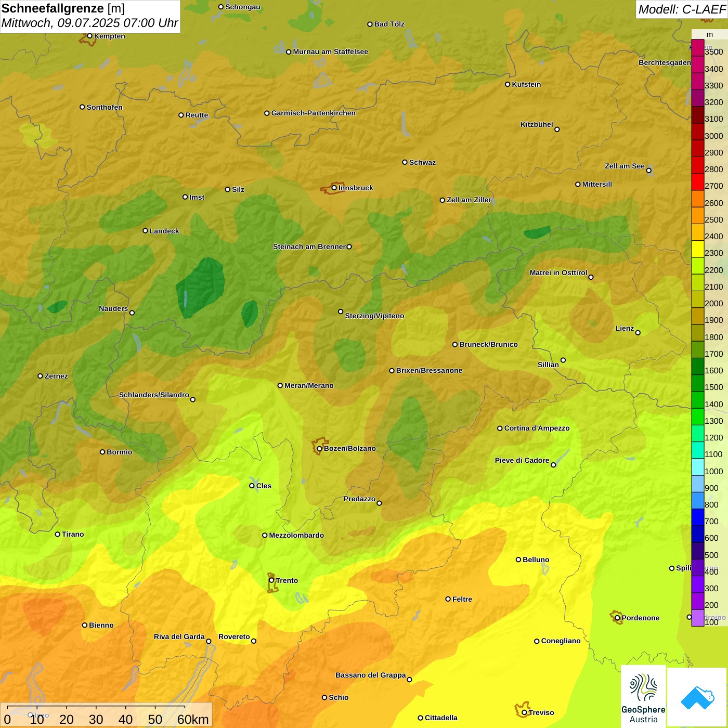Click the Landeck city marker dot
The width and height of the screenshot is (728, 728).
[x=146, y=231]
